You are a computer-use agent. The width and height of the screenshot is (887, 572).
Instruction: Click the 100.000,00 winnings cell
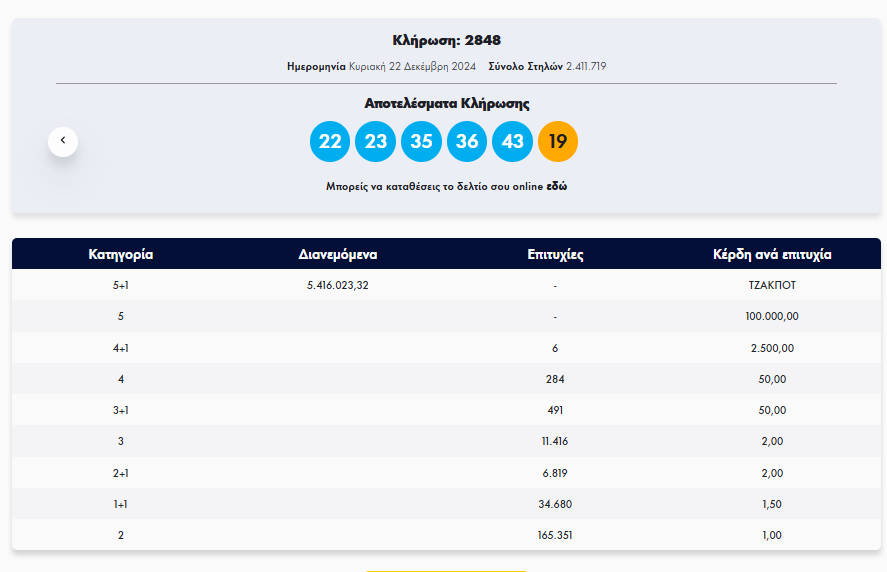[x=772, y=317]
